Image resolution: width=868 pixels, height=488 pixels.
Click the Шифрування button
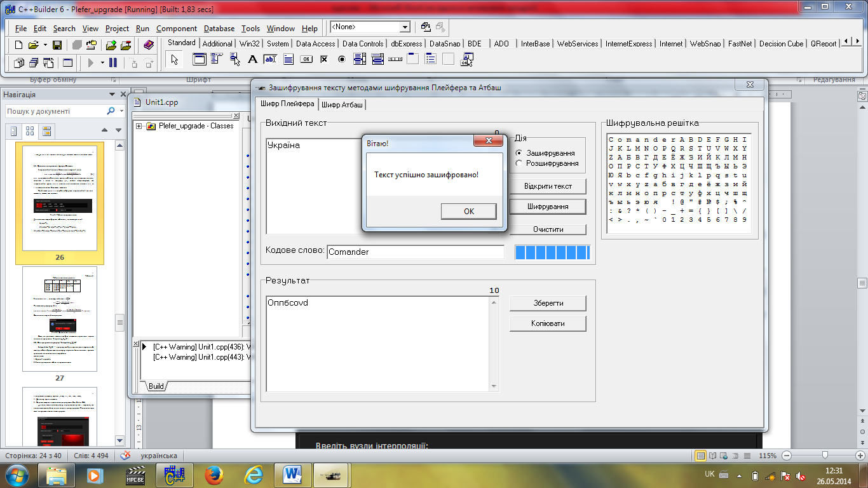pos(548,207)
